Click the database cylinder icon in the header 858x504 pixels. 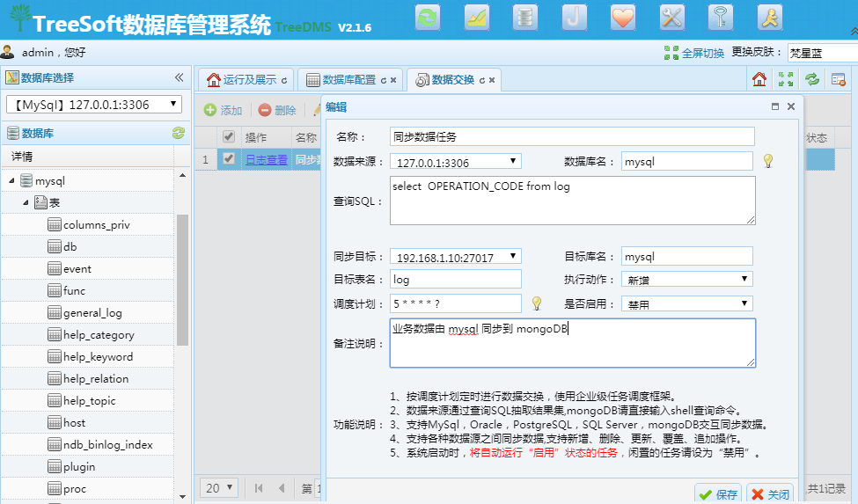[x=525, y=18]
